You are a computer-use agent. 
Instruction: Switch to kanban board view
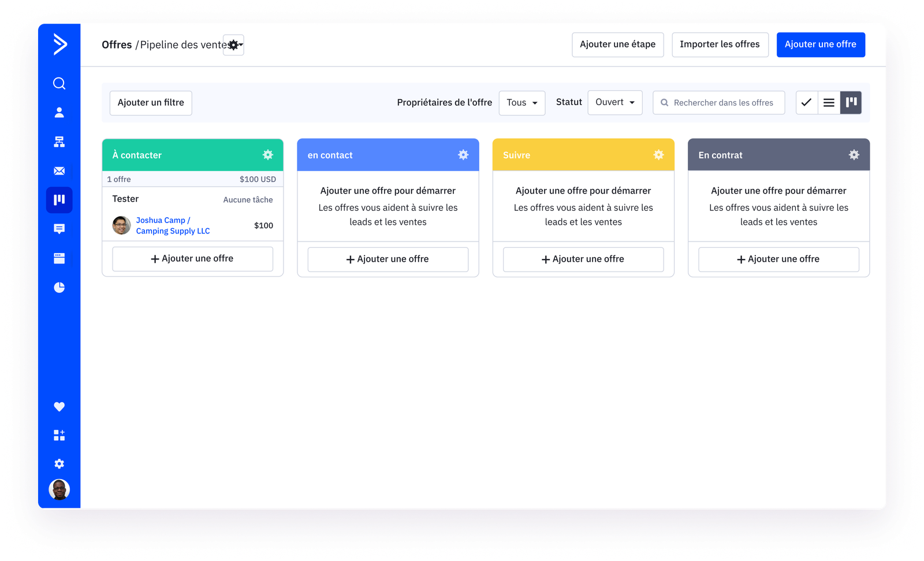pyautogui.click(x=851, y=103)
